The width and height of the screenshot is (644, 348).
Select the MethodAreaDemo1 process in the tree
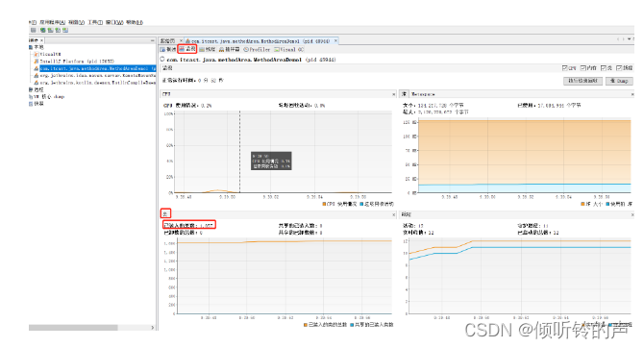point(97,68)
